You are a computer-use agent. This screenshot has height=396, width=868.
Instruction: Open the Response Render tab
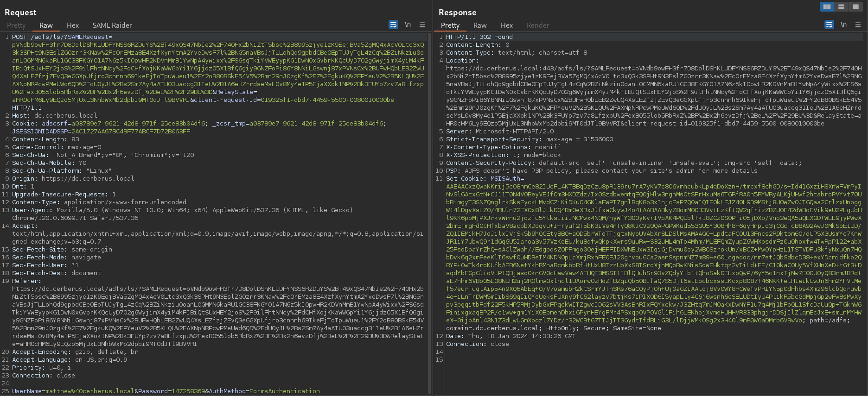[538, 25]
